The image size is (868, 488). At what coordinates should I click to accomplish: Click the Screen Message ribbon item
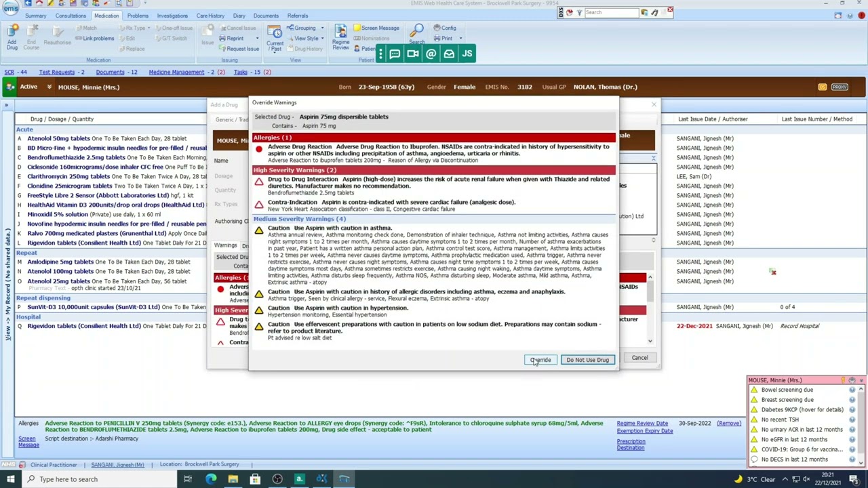(x=376, y=28)
